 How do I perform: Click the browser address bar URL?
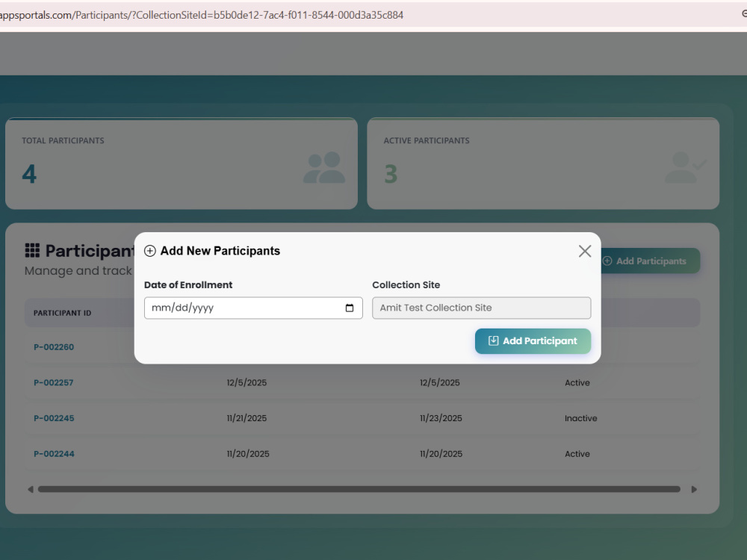pos(202,15)
